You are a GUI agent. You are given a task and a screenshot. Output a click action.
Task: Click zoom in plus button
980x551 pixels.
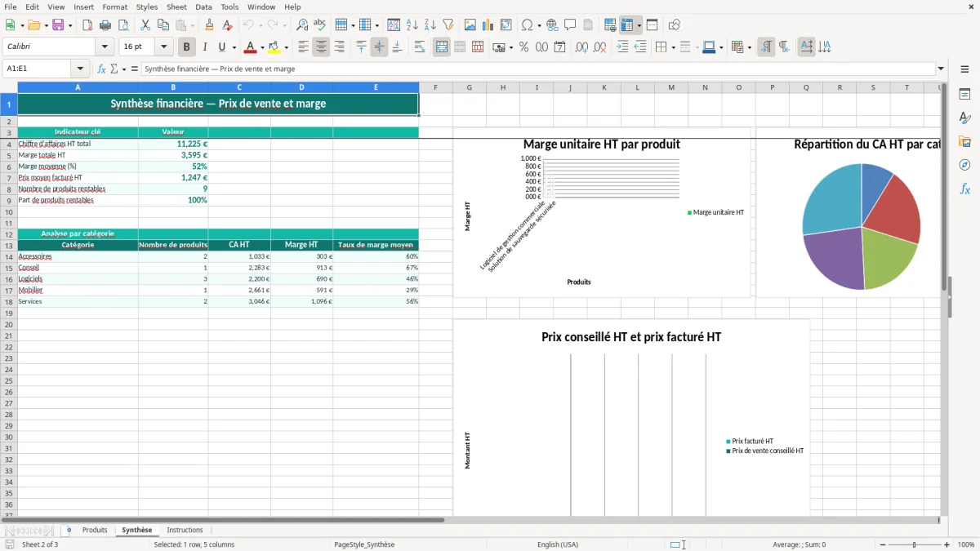tap(947, 544)
